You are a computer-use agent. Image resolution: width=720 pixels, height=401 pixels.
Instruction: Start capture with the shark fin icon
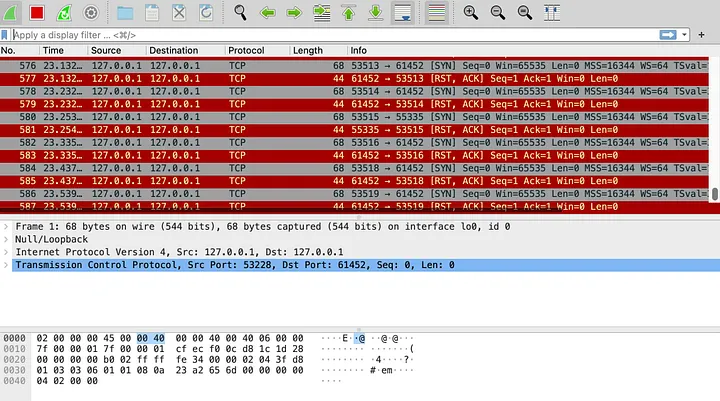pos(10,12)
